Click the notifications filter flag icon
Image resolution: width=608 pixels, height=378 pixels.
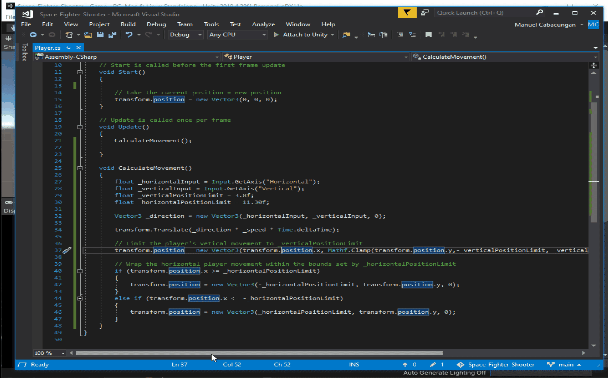(x=407, y=13)
